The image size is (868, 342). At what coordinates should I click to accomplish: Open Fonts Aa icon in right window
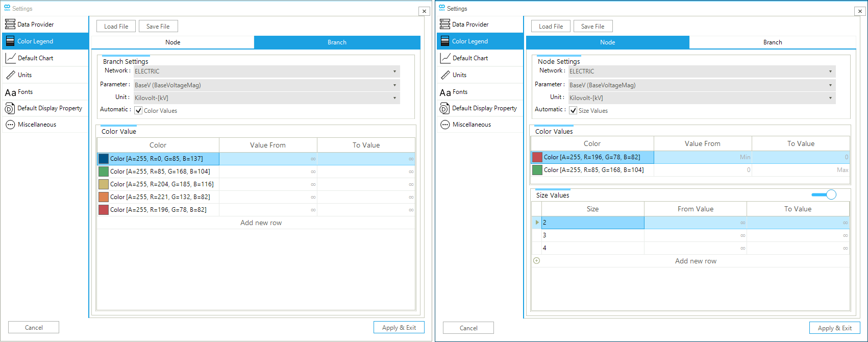(x=445, y=92)
